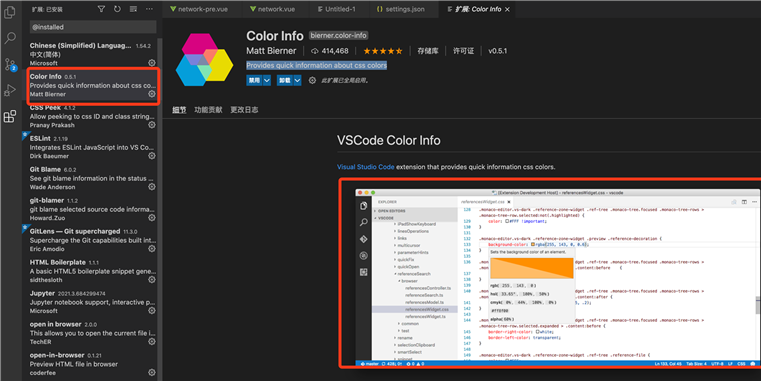
Task: Click 'Provides quick information about css colors' description
Action: click(316, 65)
